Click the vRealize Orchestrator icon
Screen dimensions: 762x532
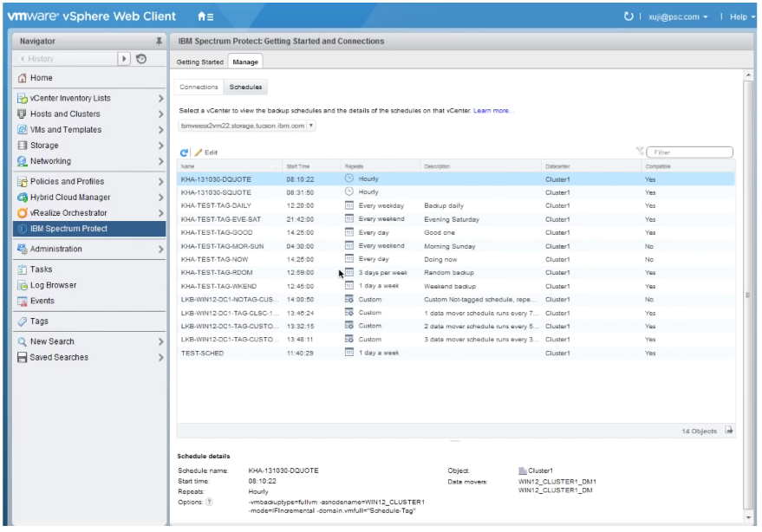point(22,213)
